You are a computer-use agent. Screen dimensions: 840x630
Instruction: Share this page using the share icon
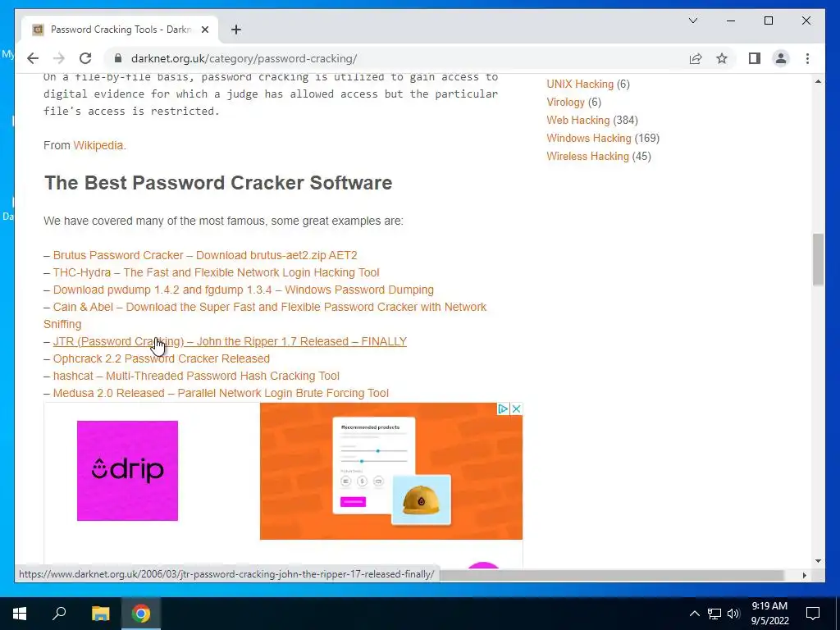tap(696, 58)
